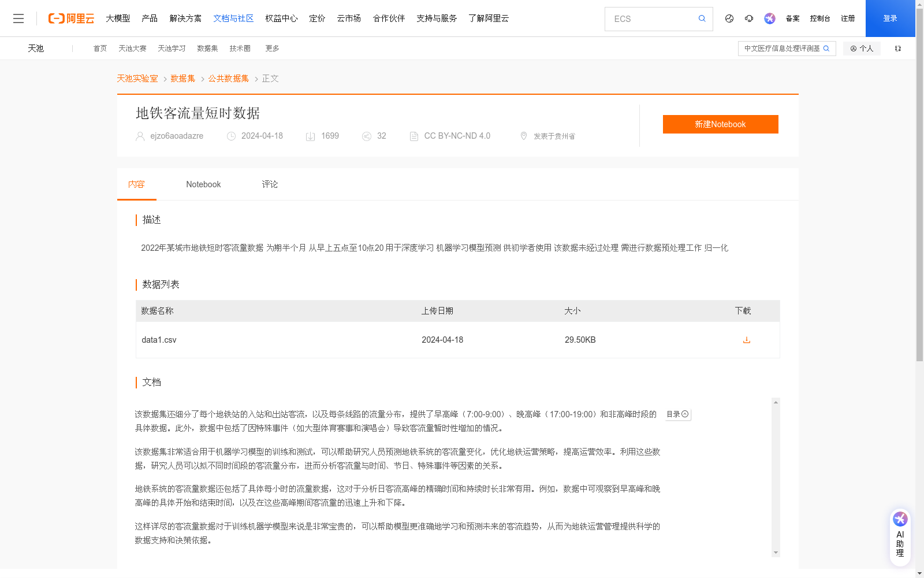Click the license document icon
924x578 pixels.
(413, 136)
